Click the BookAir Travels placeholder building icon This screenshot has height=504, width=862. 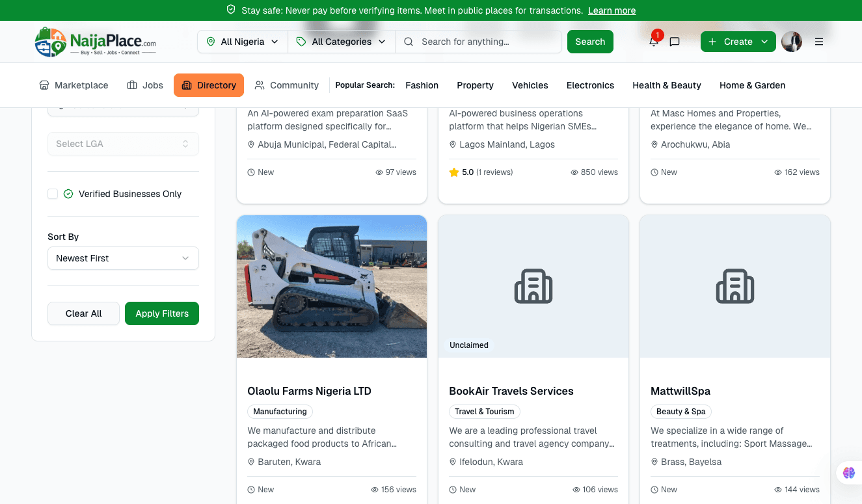tap(533, 286)
